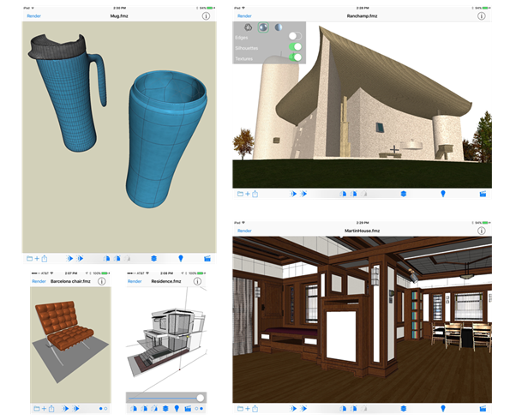The height and width of the screenshot is (420, 522).
Task: Open the layers stack icon in Mug.fmz toolbar
Action: (153, 259)
